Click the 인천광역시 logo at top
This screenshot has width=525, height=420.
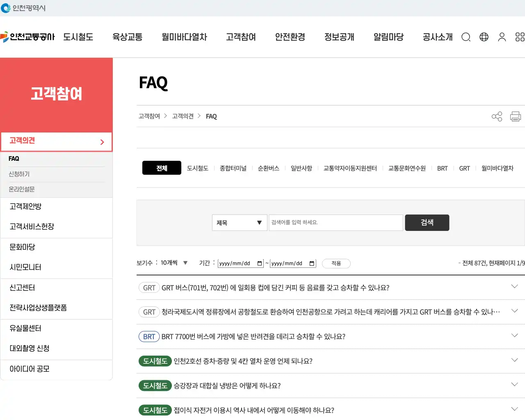pos(23,8)
